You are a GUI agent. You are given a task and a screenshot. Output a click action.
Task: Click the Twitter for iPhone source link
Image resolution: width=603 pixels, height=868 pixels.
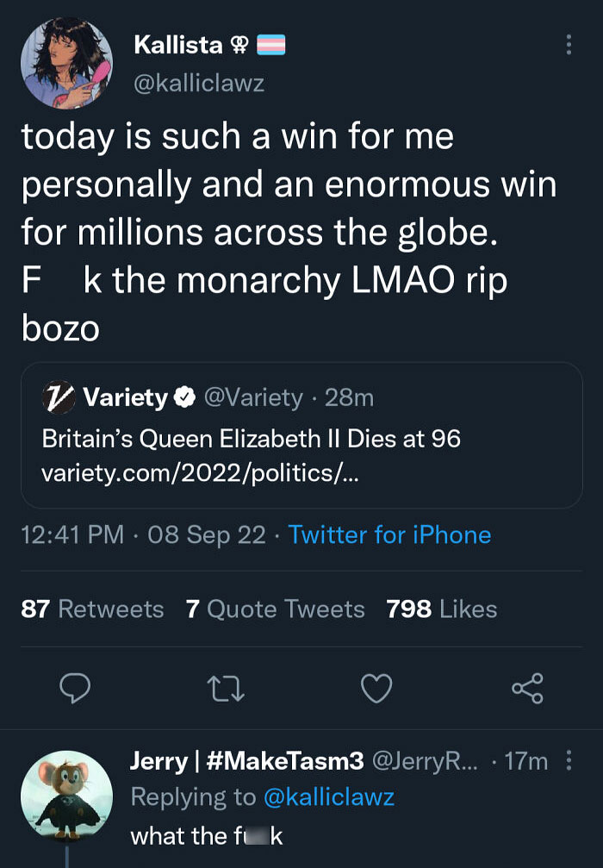coord(389,534)
